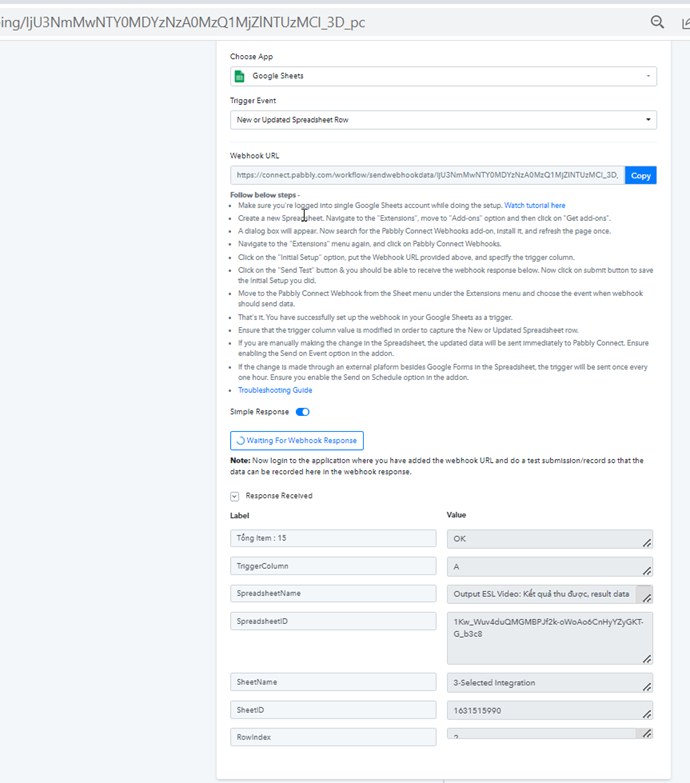Click the zoom magnifier icon in address bar
The width and height of the screenshot is (690, 783).
pyautogui.click(x=657, y=22)
